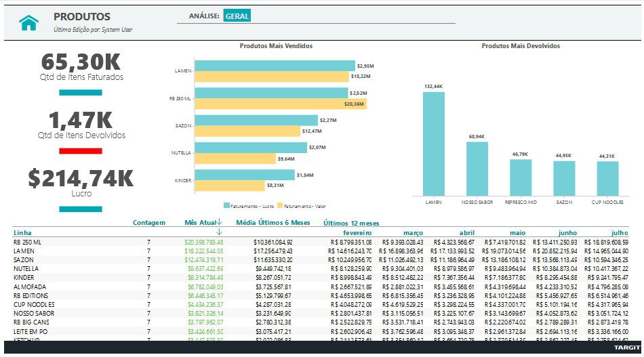Click the Produtos Mais Vendidos chart title
The width and height of the screenshot is (644, 357).
pos(276,46)
